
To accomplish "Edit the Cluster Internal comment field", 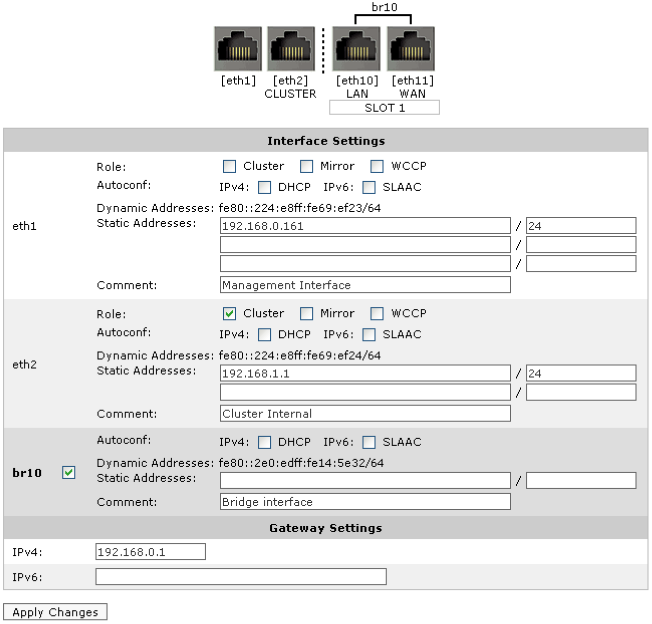I will pos(365,414).
